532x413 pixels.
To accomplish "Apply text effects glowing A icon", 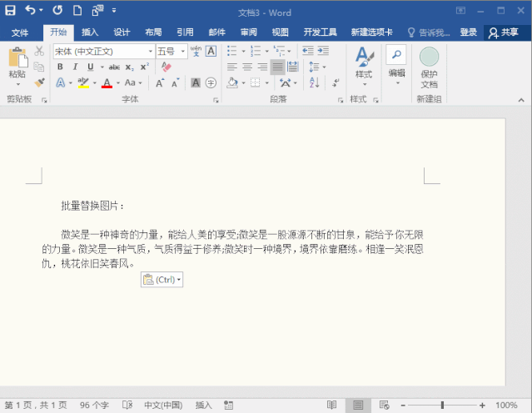I will 61,82.
